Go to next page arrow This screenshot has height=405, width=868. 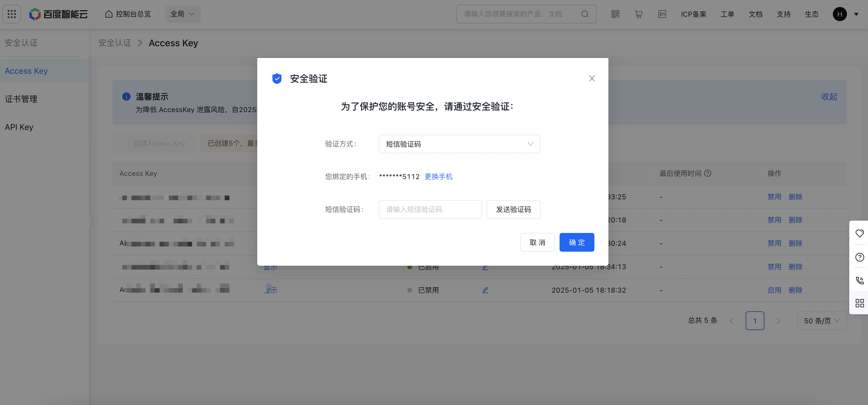pyautogui.click(x=778, y=321)
